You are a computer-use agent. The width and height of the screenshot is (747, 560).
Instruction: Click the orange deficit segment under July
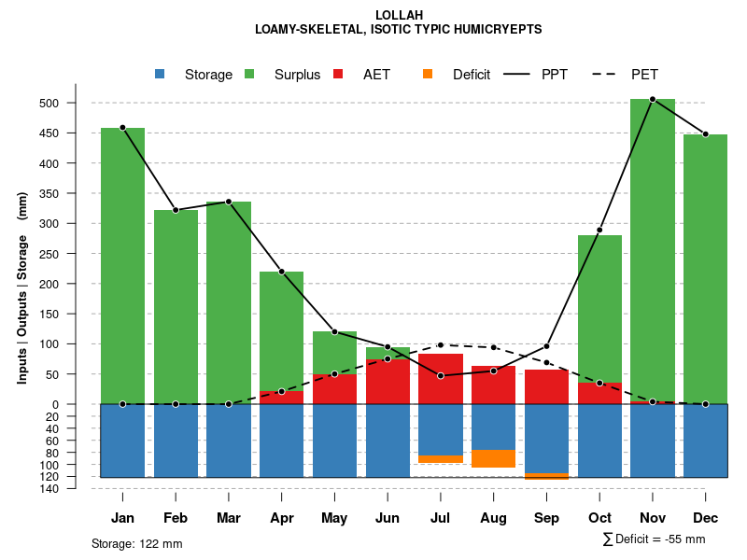click(x=441, y=459)
